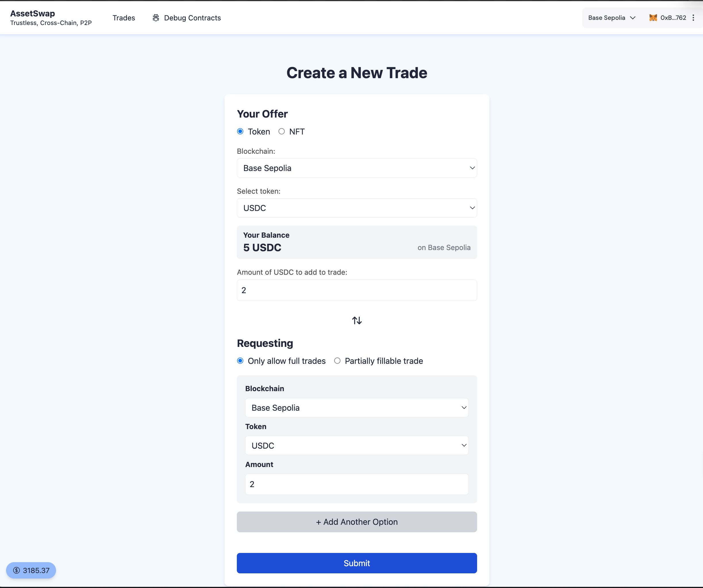This screenshot has height=588, width=703.
Task: Focus the Amount of USDC to add field
Action: (357, 290)
